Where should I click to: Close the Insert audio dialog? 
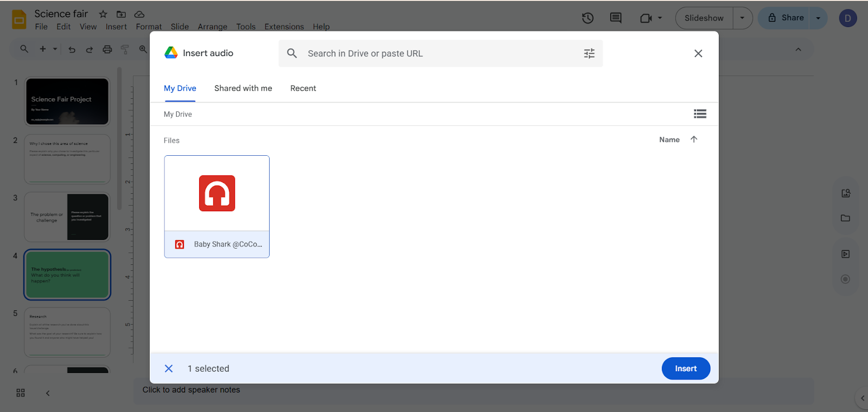point(698,53)
